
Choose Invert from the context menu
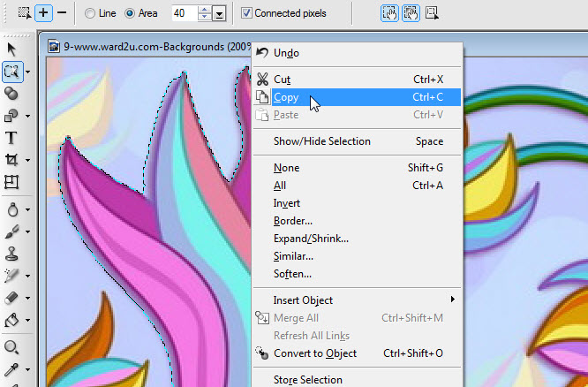287,203
